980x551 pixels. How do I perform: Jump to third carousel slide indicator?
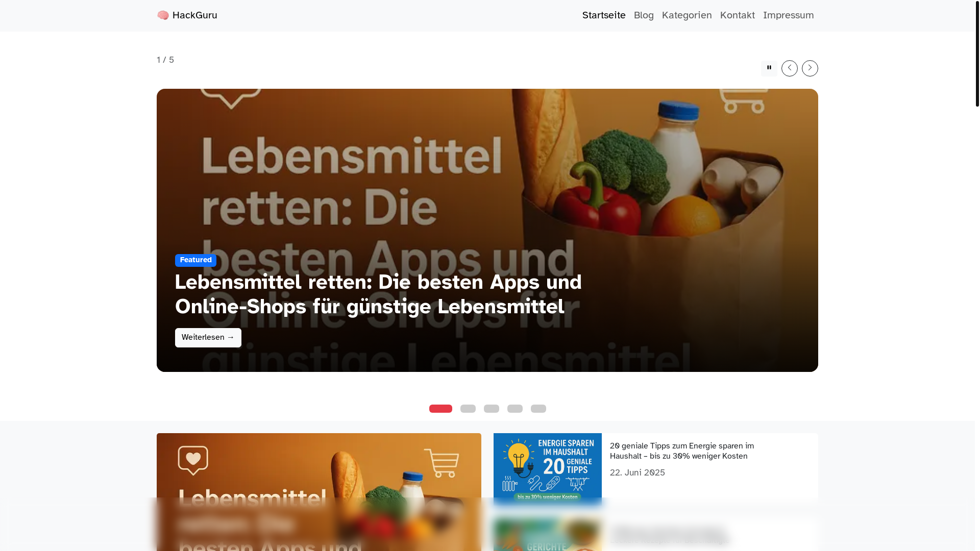tap(492, 409)
